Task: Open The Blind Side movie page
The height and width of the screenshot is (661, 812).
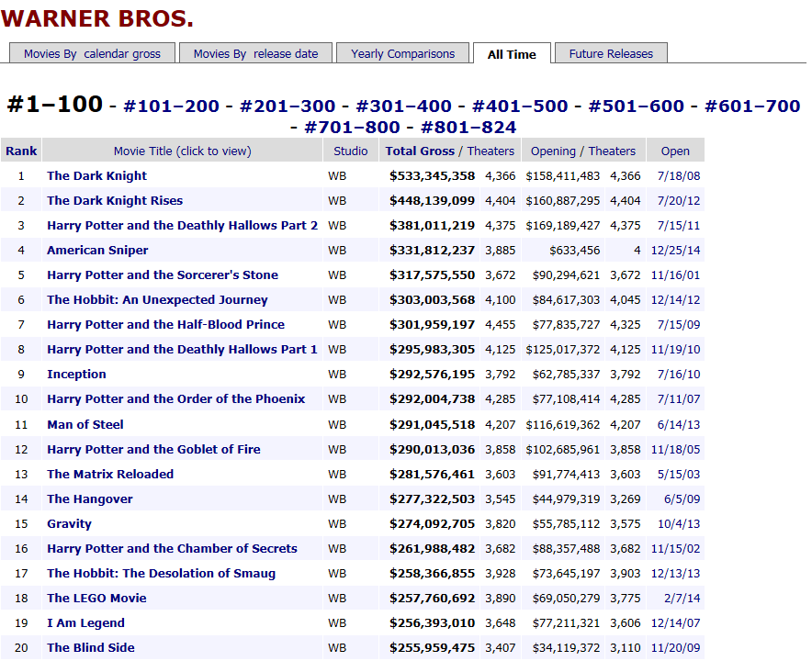Action: (x=91, y=648)
